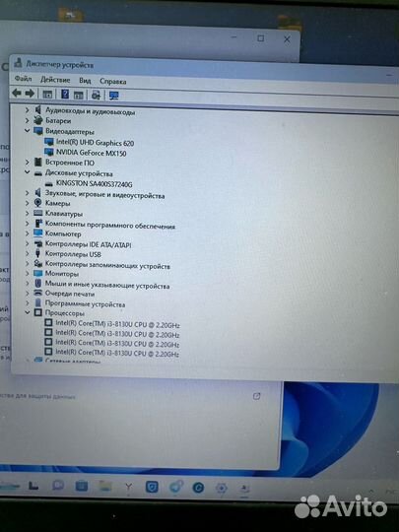The height and width of the screenshot is (532, 399).
Task: Click the Back arrow in Device Manager toolbar
Action: 17,93
